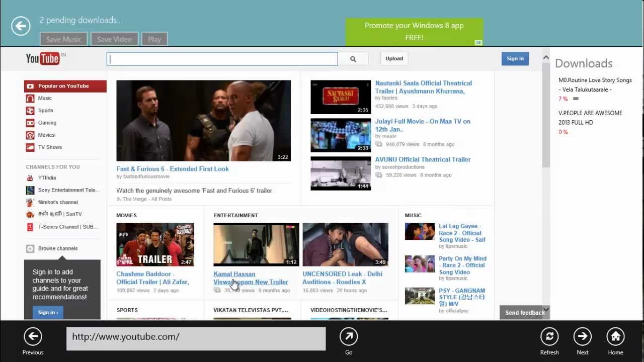Screen dimensions: 644x362
Task: Open Promote your Windows 8 app banner
Action: coord(414,32)
